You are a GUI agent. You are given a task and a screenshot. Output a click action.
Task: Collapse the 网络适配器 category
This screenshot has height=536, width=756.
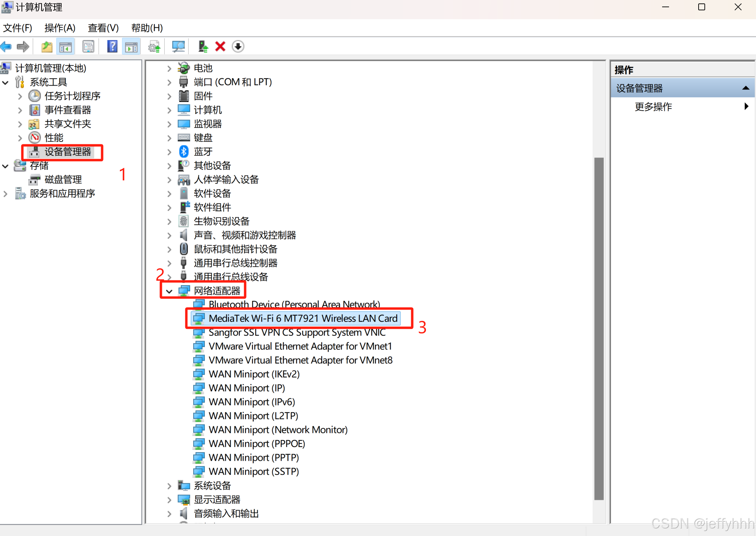coord(169,291)
